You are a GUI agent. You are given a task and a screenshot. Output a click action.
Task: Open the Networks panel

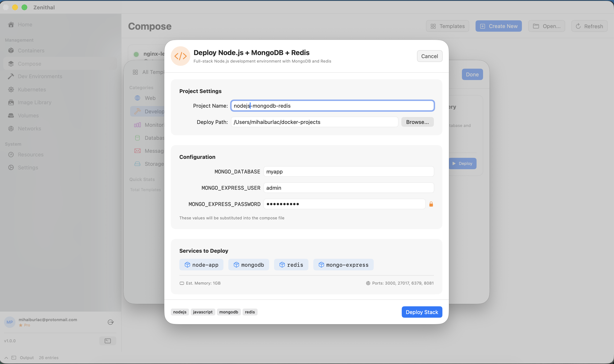point(29,129)
